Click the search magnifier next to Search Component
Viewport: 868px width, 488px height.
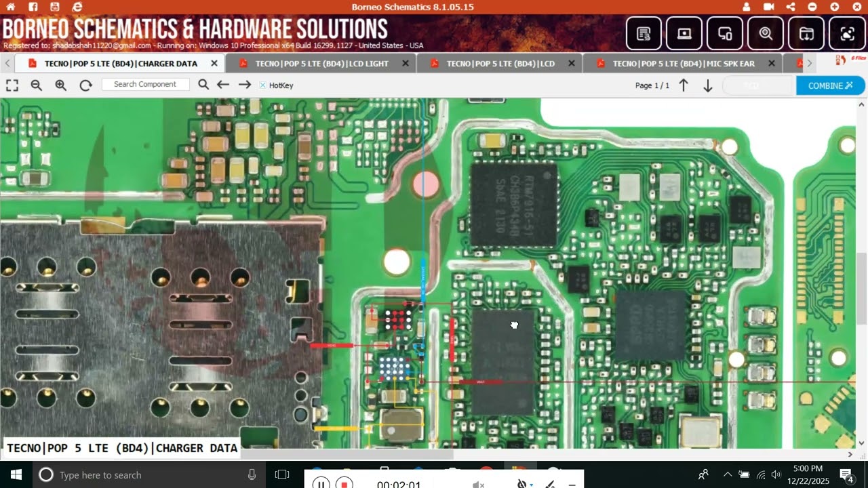click(203, 85)
